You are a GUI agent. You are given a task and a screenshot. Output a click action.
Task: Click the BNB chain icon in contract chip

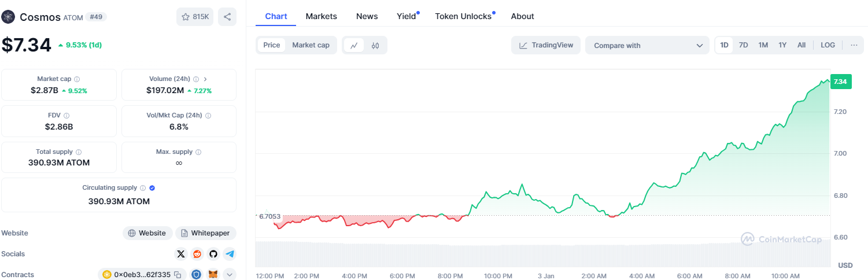pyautogui.click(x=106, y=275)
